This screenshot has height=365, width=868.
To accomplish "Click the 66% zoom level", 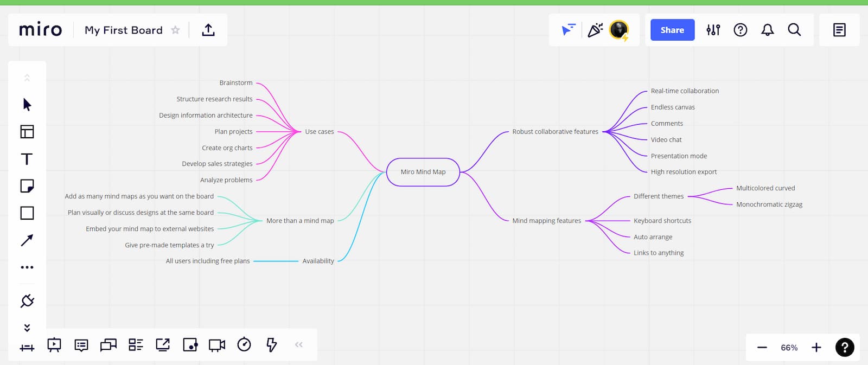I will [789, 348].
